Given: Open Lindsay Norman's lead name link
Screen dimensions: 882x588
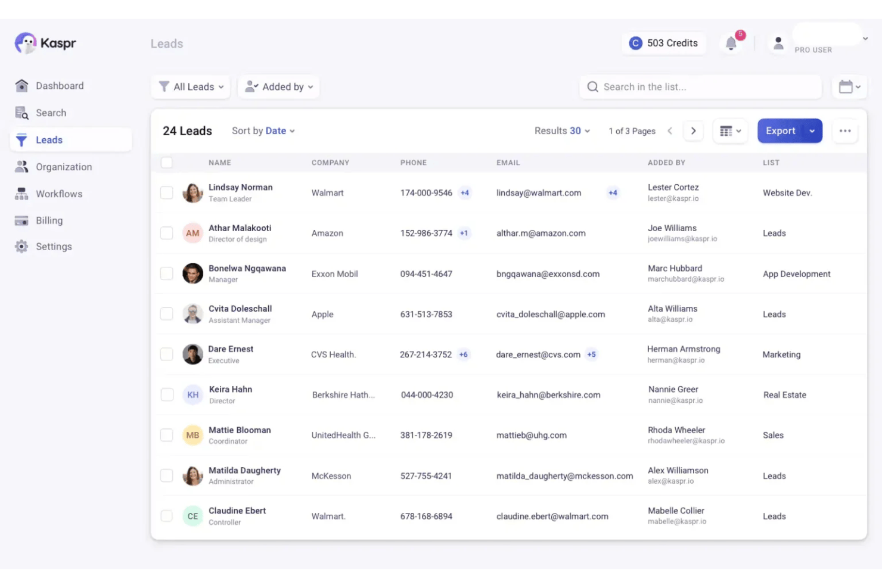Looking at the screenshot, I should point(241,187).
